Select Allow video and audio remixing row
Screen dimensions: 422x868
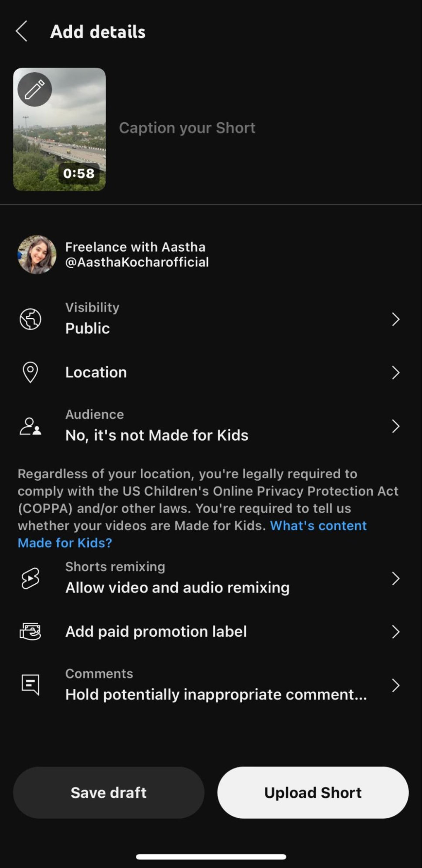[178, 587]
